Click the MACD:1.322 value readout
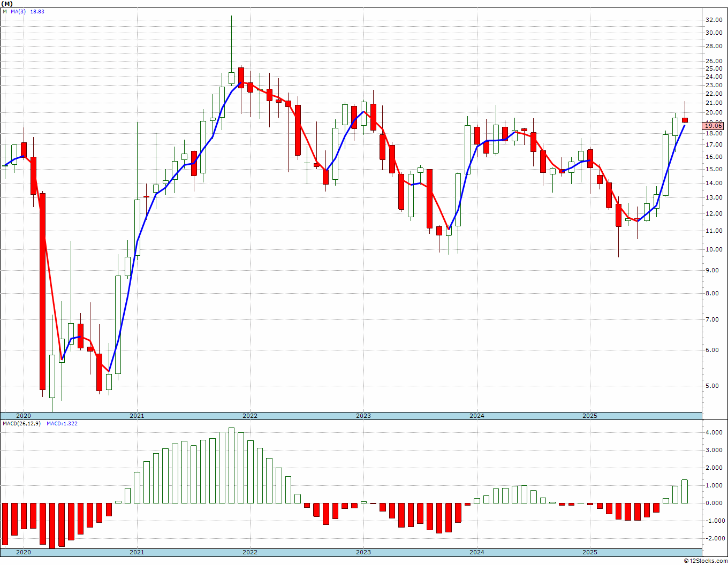Image resolution: width=728 pixels, height=565 pixels. pyautogui.click(x=62, y=423)
